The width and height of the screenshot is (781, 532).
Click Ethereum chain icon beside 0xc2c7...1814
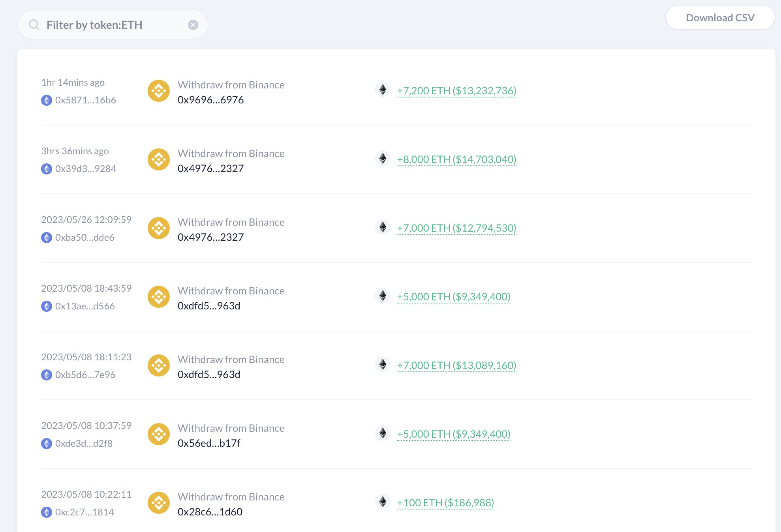(47, 512)
